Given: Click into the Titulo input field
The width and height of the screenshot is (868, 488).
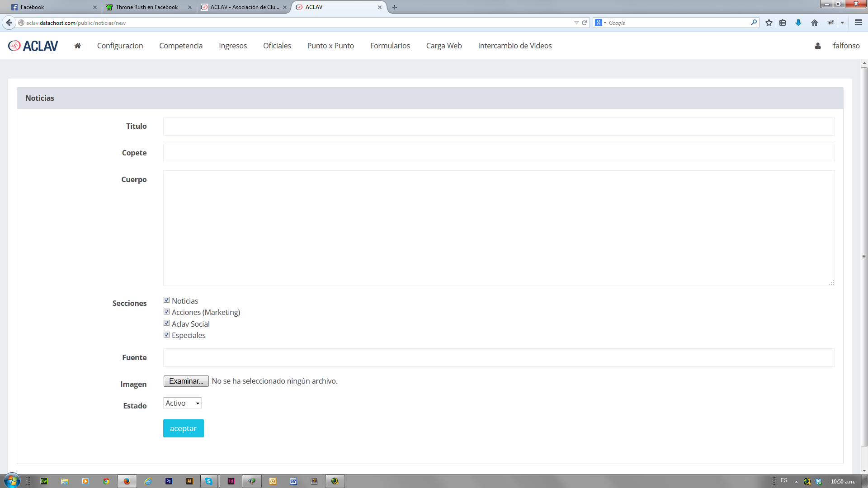Looking at the screenshot, I should pos(499,126).
